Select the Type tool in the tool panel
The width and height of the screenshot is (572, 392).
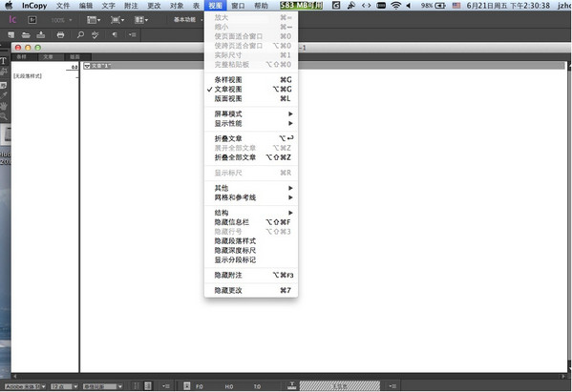[3, 61]
